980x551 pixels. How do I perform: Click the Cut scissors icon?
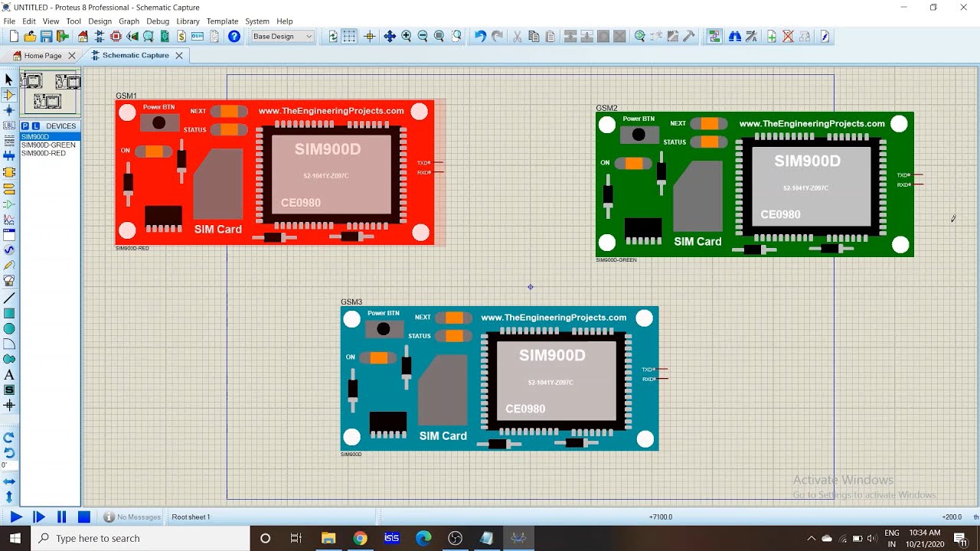pyautogui.click(x=517, y=37)
